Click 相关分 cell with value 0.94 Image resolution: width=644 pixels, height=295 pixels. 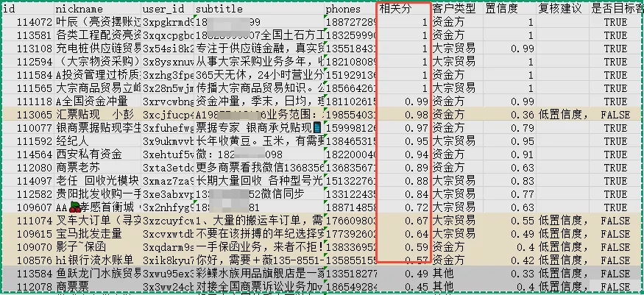point(404,154)
